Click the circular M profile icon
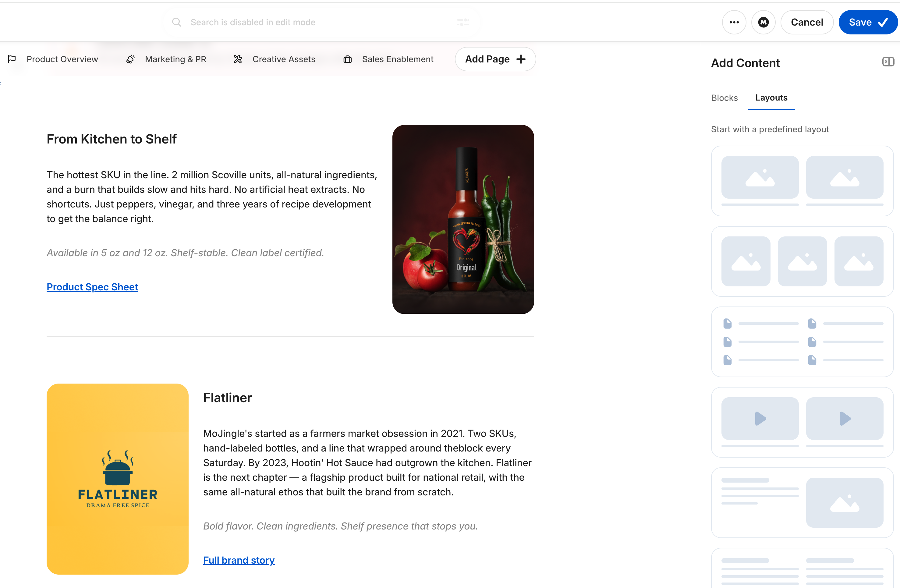Screen dimensions: 900x588 [x=763, y=22]
